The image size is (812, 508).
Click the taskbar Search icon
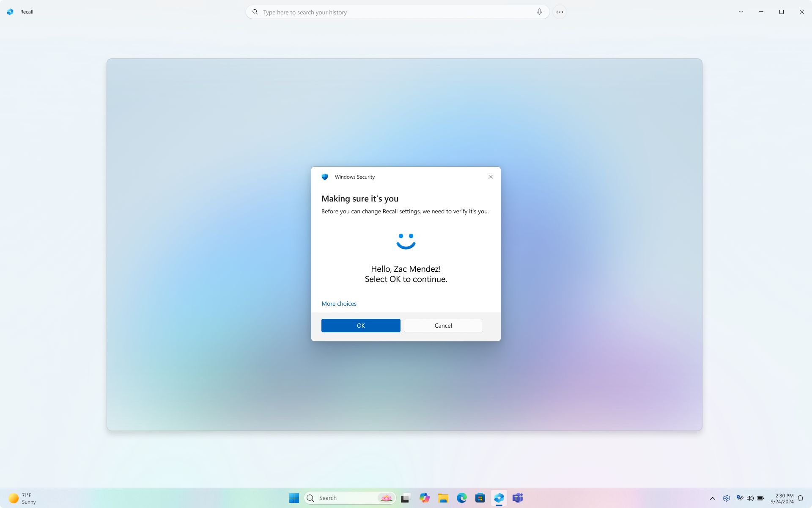click(x=311, y=498)
